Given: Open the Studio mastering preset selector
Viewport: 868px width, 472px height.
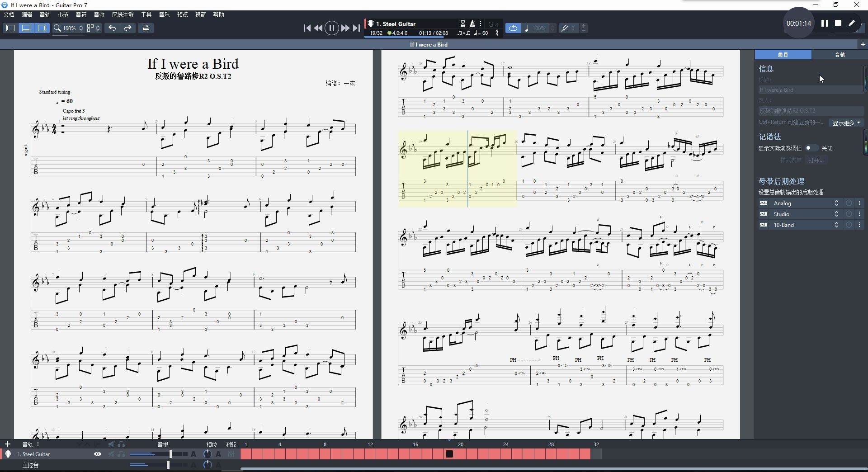Looking at the screenshot, I should pos(805,214).
